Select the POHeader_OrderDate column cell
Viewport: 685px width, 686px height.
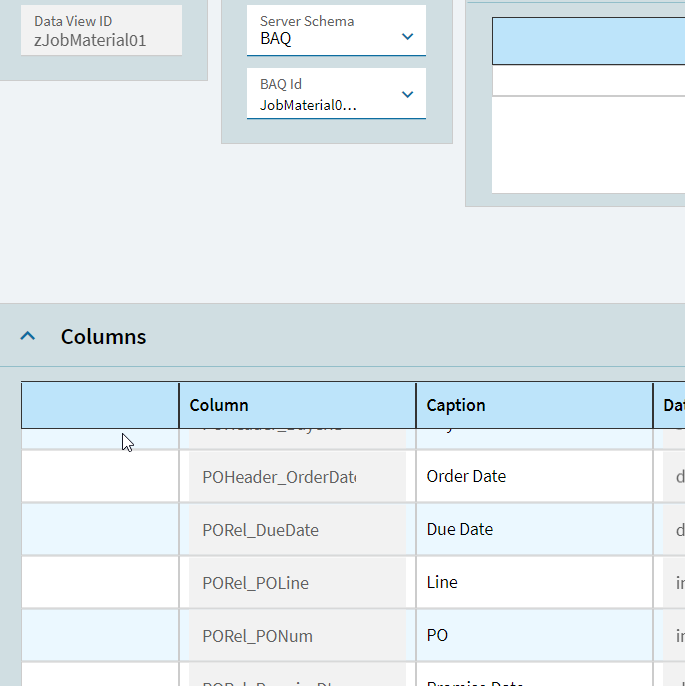point(297,476)
